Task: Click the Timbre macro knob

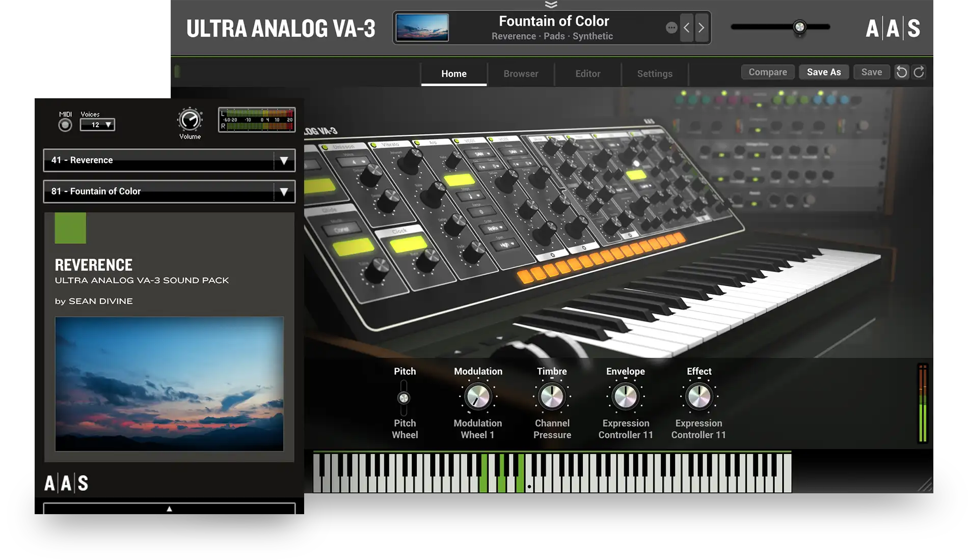Action: tap(552, 397)
